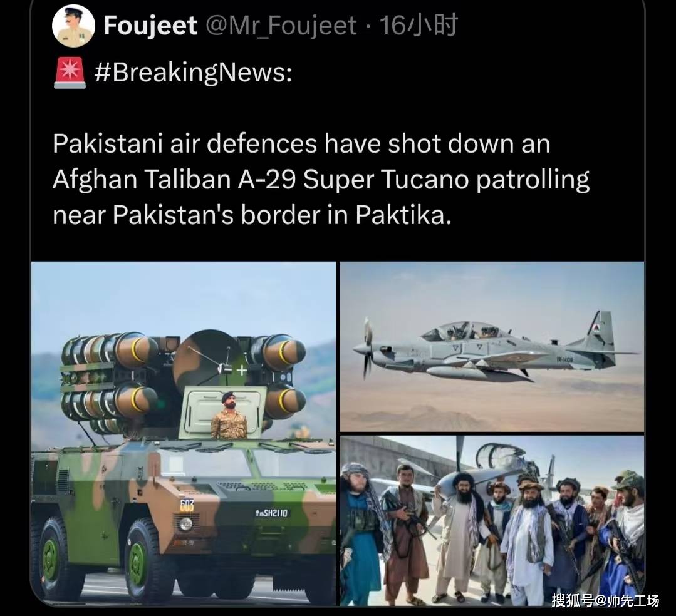Click the Foujeet display name
Screen dimensions: 676x616
coord(150,26)
